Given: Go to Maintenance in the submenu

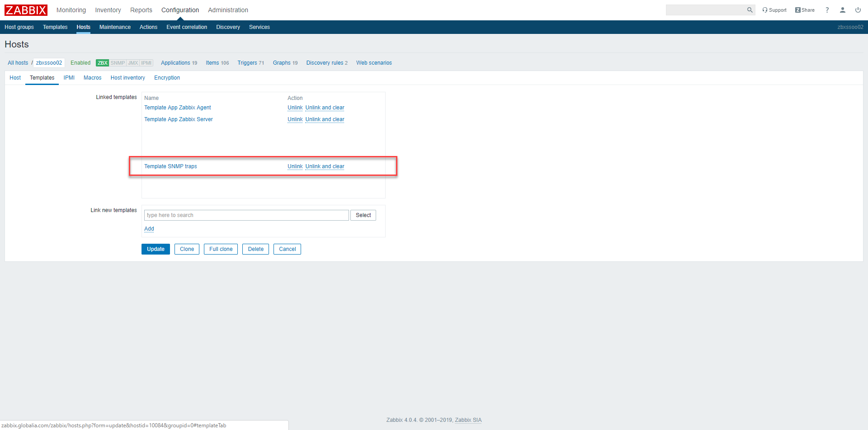Looking at the screenshot, I should (115, 27).
